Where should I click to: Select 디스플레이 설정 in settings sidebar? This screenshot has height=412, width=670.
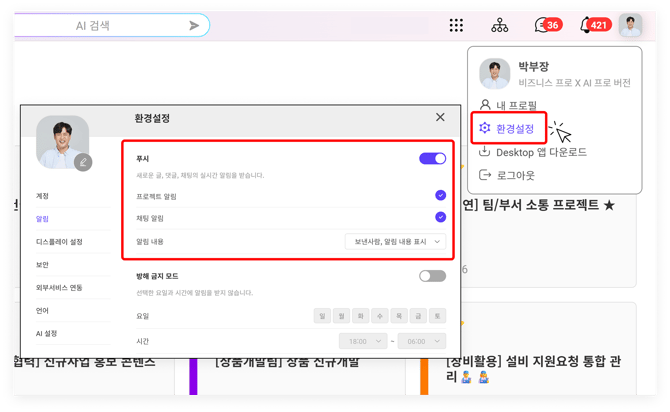pos(59,241)
